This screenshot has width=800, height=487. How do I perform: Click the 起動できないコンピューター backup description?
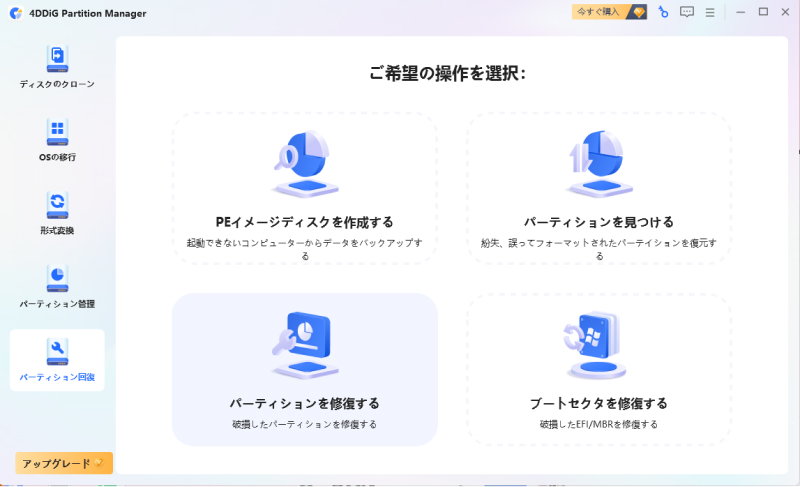click(305, 249)
